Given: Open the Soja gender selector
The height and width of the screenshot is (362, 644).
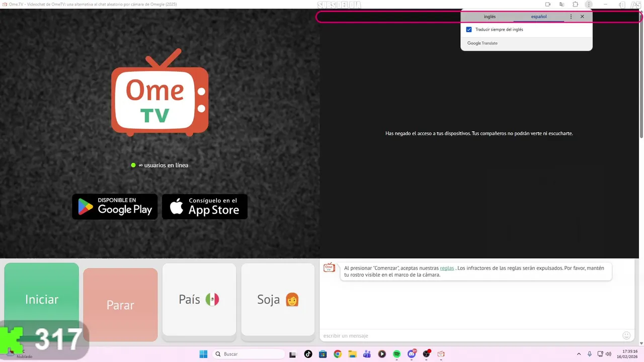Looking at the screenshot, I should click(x=278, y=300).
